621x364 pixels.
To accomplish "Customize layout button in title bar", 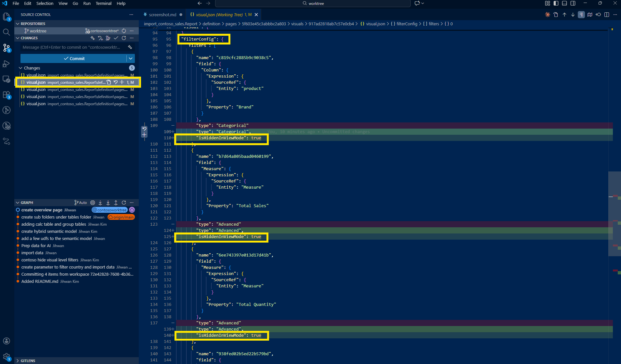I will pyautogui.click(x=548, y=3).
